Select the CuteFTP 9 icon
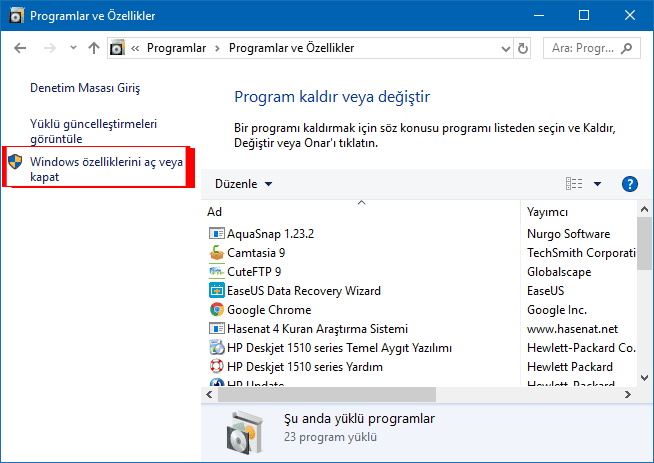 click(x=217, y=272)
